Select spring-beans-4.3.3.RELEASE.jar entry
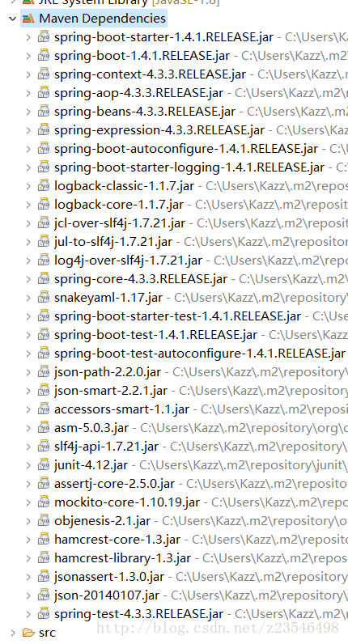Viewport: 348px width, 644px height. [x=145, y=112]
